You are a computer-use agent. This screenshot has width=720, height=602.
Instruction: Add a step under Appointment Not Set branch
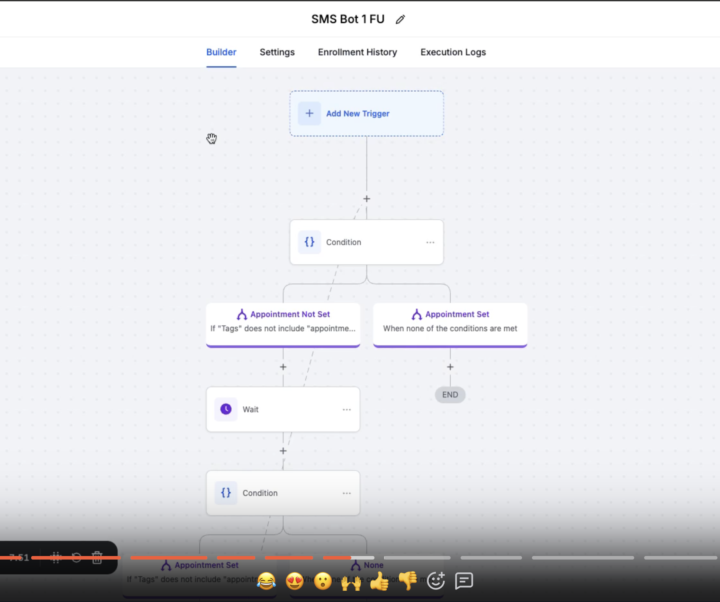click(283, 367)
